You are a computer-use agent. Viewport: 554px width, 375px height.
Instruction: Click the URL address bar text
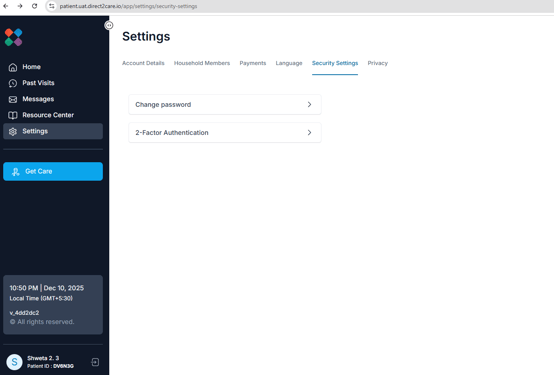click(x=128, y=6)
